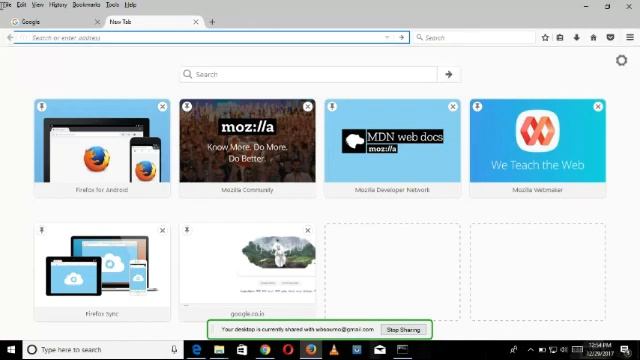Open the Downloads arrow icon
This screenshot has width=640, height=360.
576,38
